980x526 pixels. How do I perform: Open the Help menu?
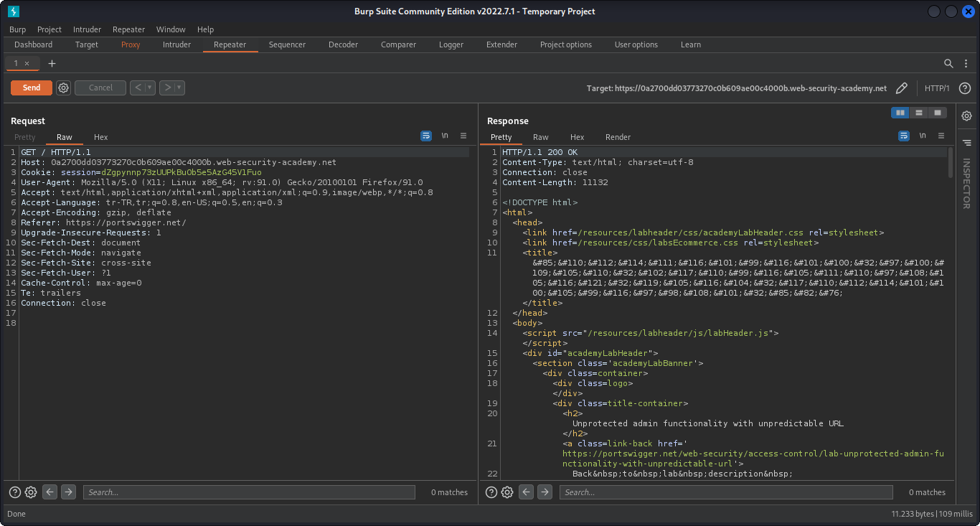205,29
